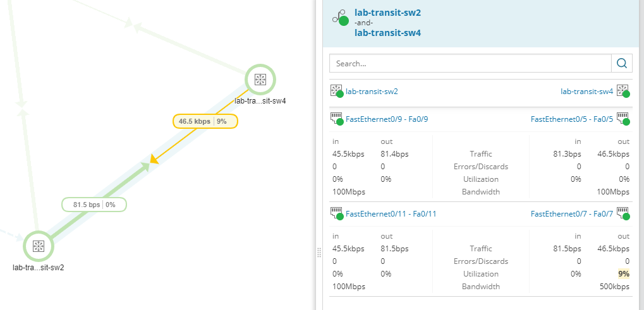Click the 46.5 kbps 9% link label
Image resolution: width=644 pixels, height=310 pixels.
tap(205, 121)
